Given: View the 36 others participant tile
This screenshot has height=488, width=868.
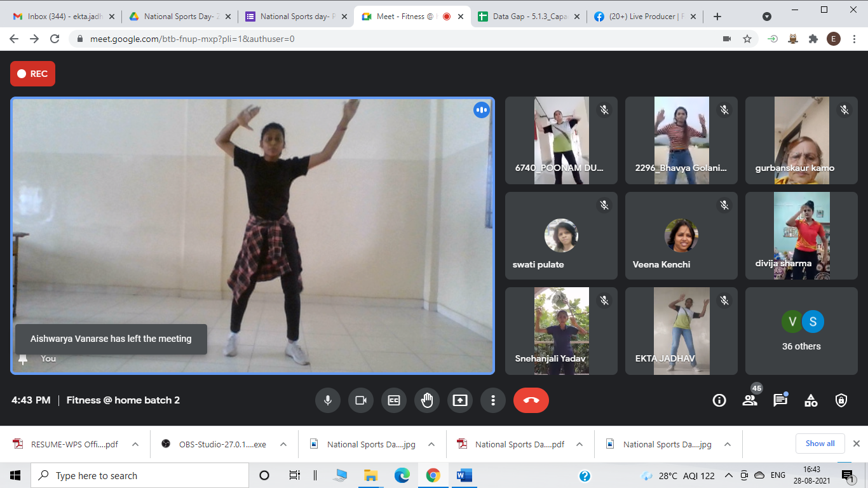Looking at the screenshot, I should click(801, 330).
